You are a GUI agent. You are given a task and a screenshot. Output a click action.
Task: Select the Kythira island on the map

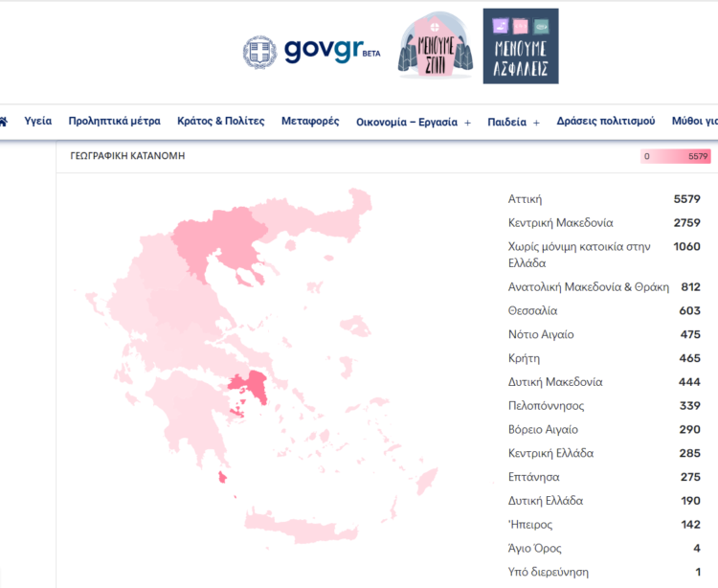click(222, 477)
